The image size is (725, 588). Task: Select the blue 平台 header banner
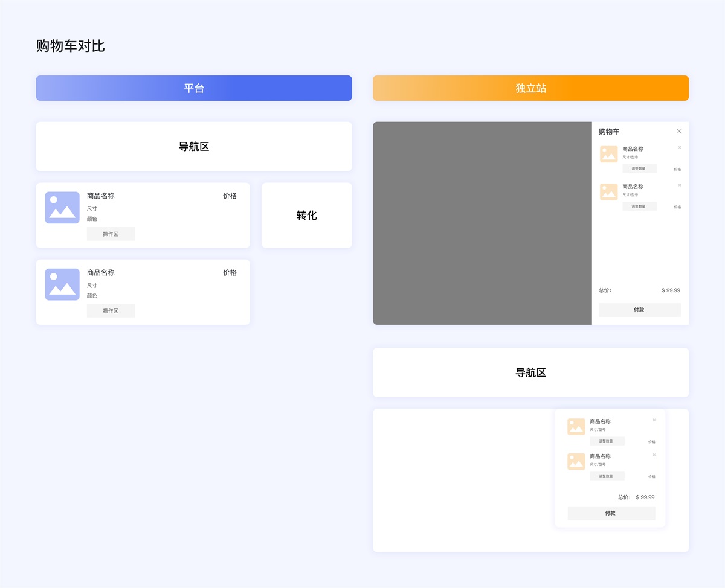tap(194, 88)
